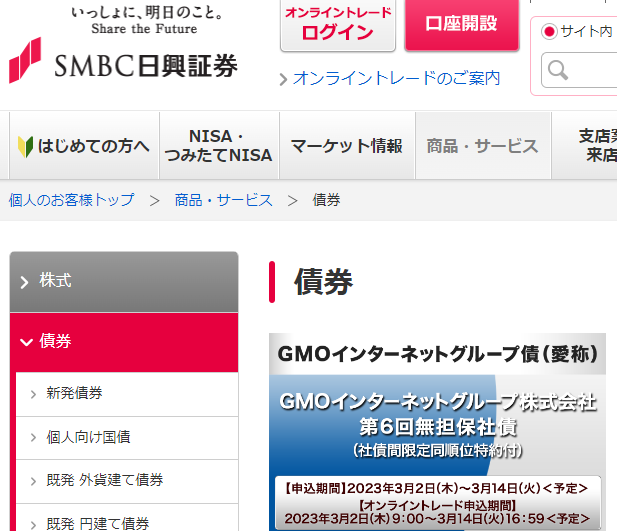Click arrow next to 個人向け国債
Viewport: 617px width, 531px height.
[x=33, y=438]
